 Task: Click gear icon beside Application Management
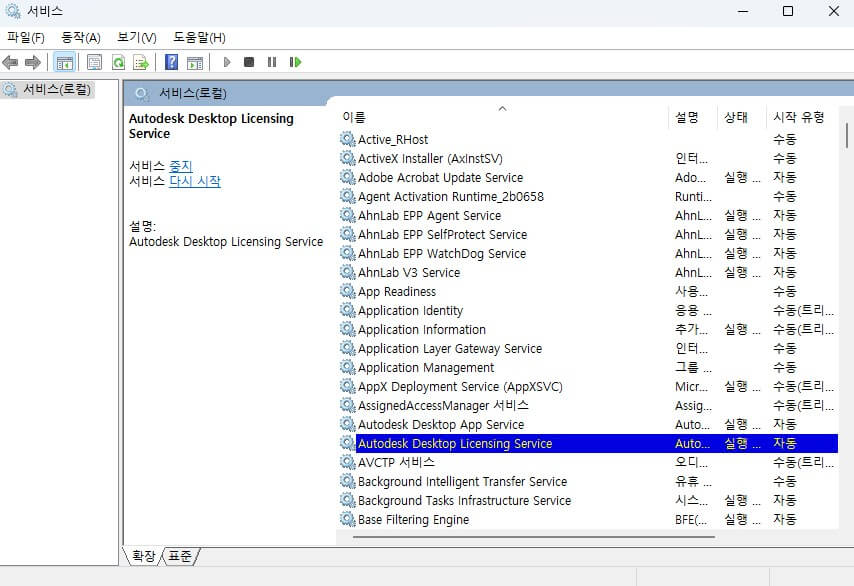347,367
